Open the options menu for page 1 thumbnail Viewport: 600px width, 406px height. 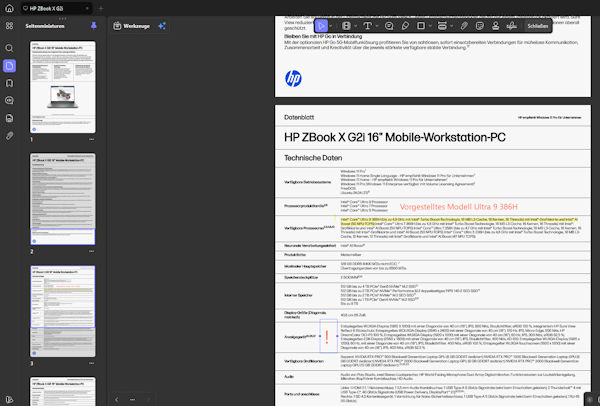coord(91,140)
